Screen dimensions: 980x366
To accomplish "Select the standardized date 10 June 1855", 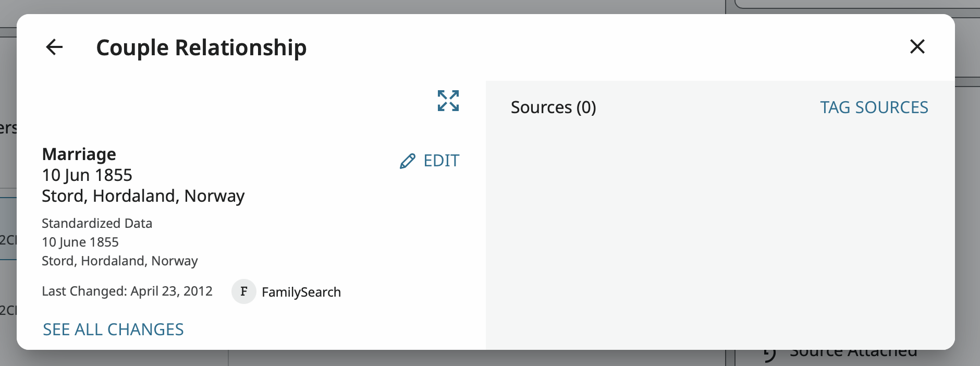I will (x=80, y=242).
